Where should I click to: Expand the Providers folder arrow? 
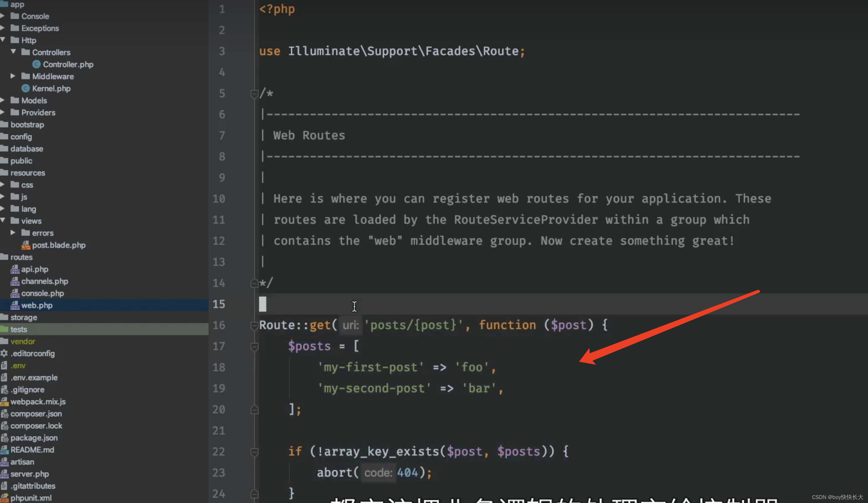(3, 112)
